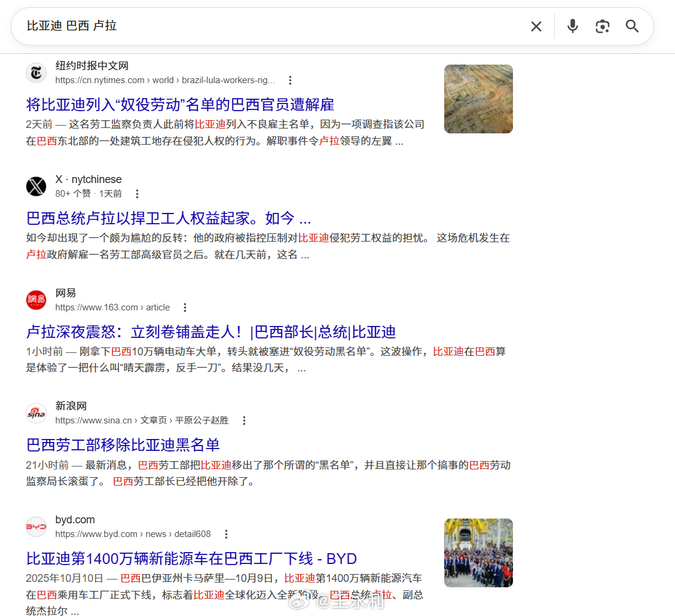Click the BYD site favicon

tap(36, 526)
